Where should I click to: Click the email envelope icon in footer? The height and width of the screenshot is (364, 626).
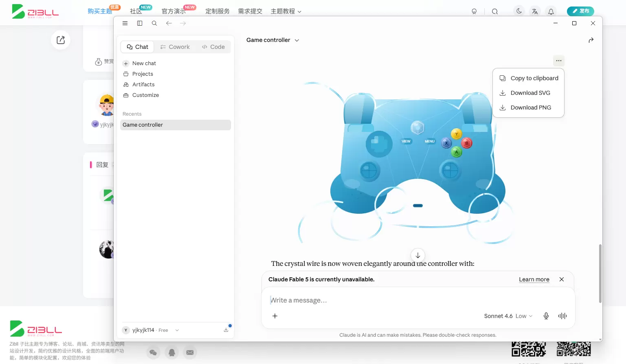[x=190, y=352]
